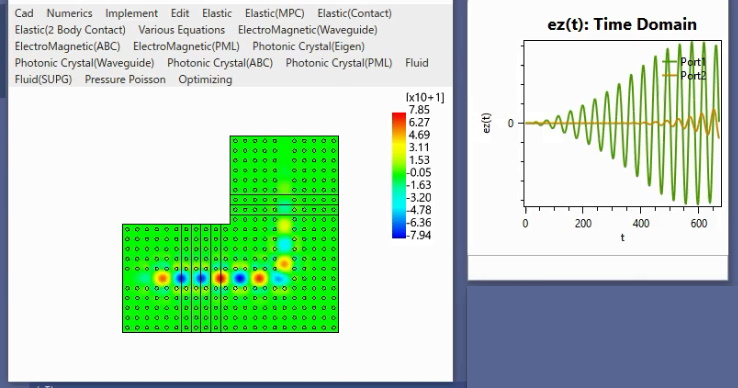738x388 pixels.
Task: Click the ez(t) vertical axis label
Action: click(487, 123)
